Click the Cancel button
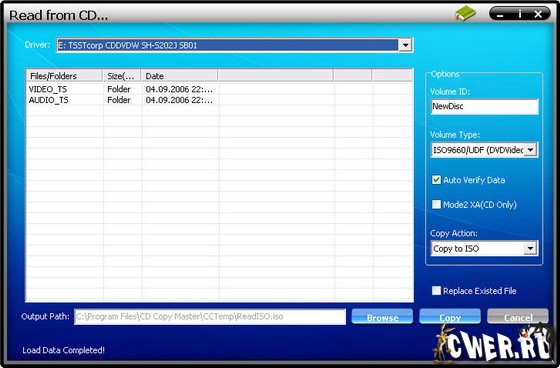Screen dimensions: 560x368 (x=518, y=317)
